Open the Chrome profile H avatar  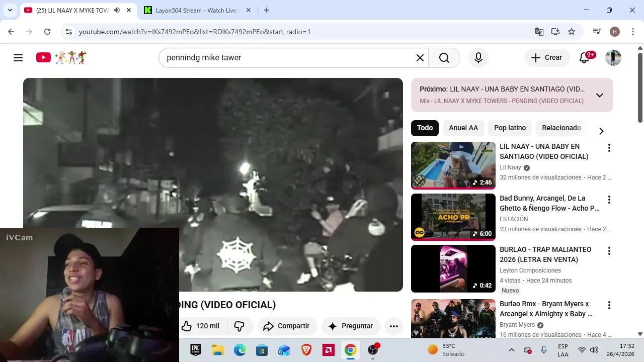(614, 32)
